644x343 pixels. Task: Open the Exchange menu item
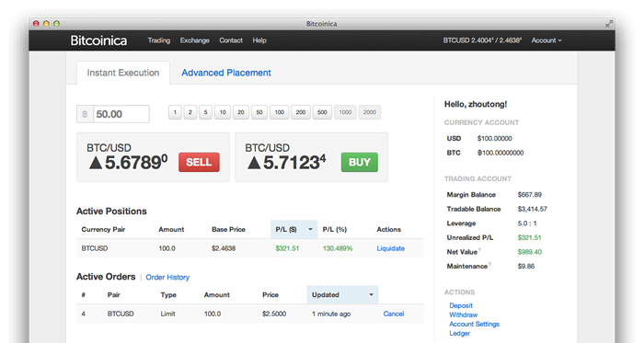tap(195, 40)
